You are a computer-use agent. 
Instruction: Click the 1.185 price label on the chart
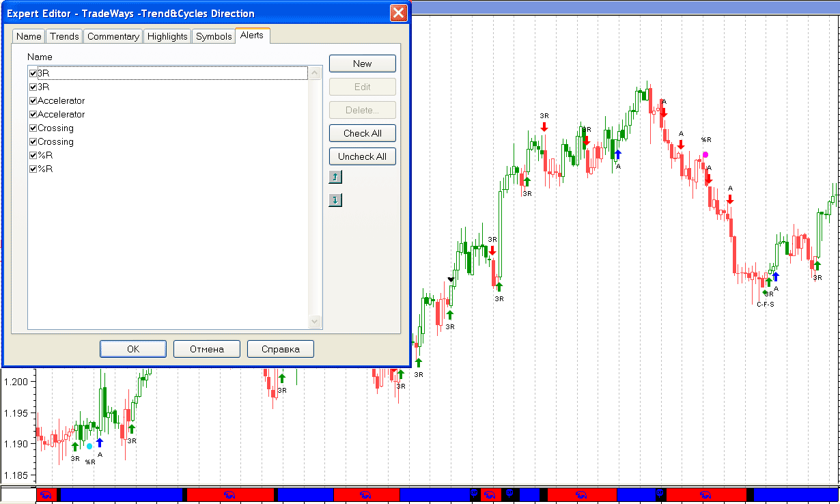coord(17,475)
